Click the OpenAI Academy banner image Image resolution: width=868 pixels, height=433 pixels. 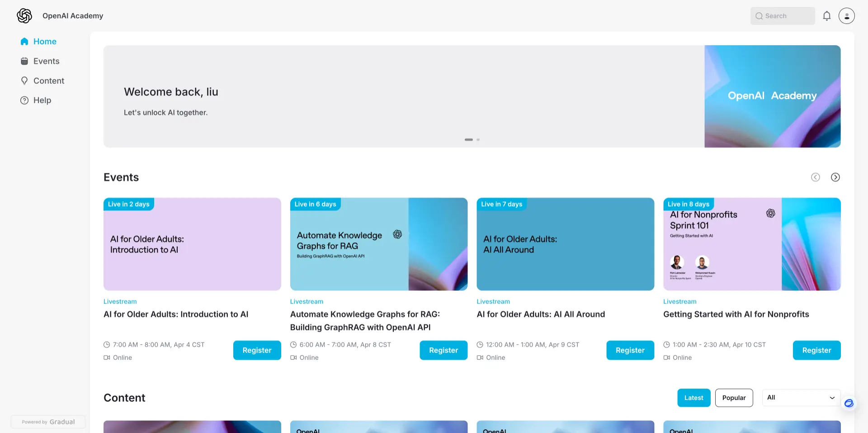pos(773,96)
